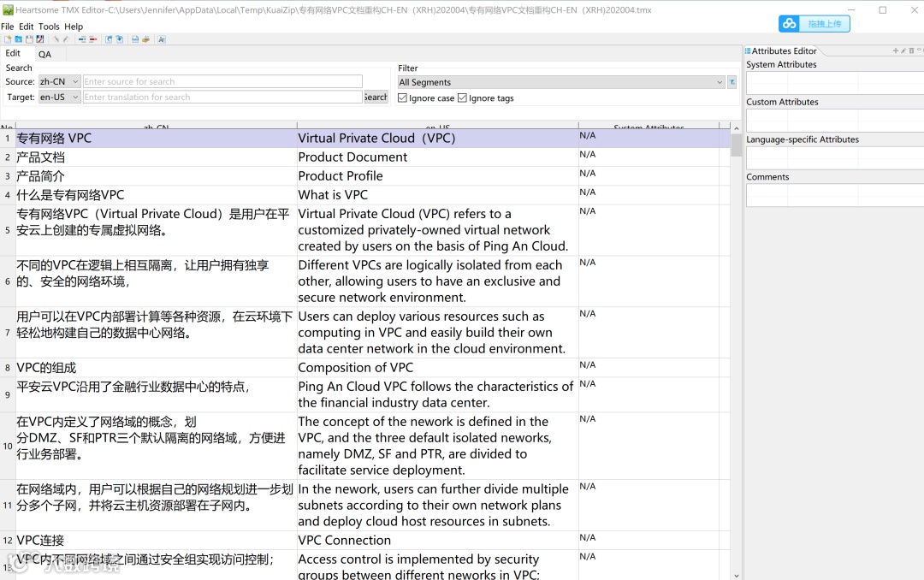Open the Target language en-US dropdown

59,97
